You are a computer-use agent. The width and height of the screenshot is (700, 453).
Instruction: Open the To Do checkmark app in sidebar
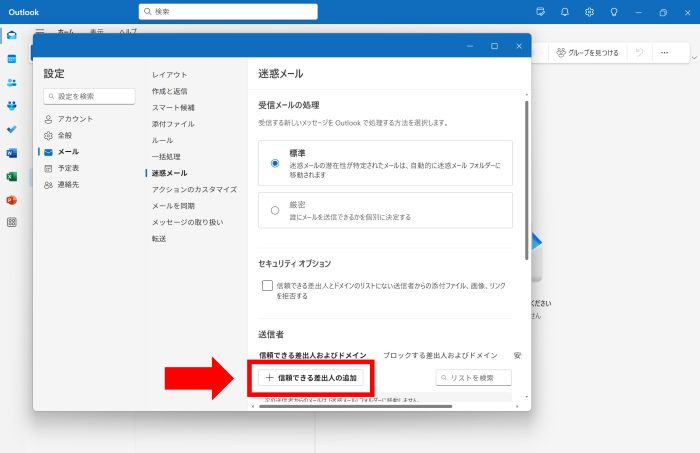click(12, 129)
